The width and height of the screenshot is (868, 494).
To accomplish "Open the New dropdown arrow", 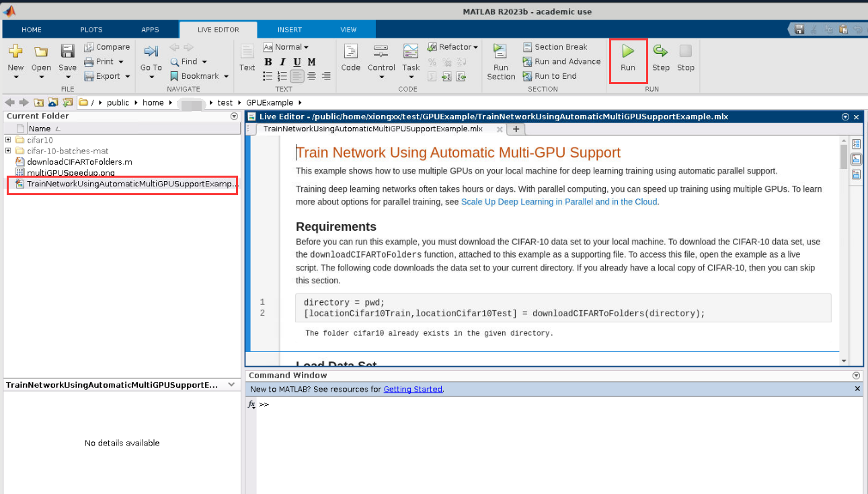I will tap(15, 77).
